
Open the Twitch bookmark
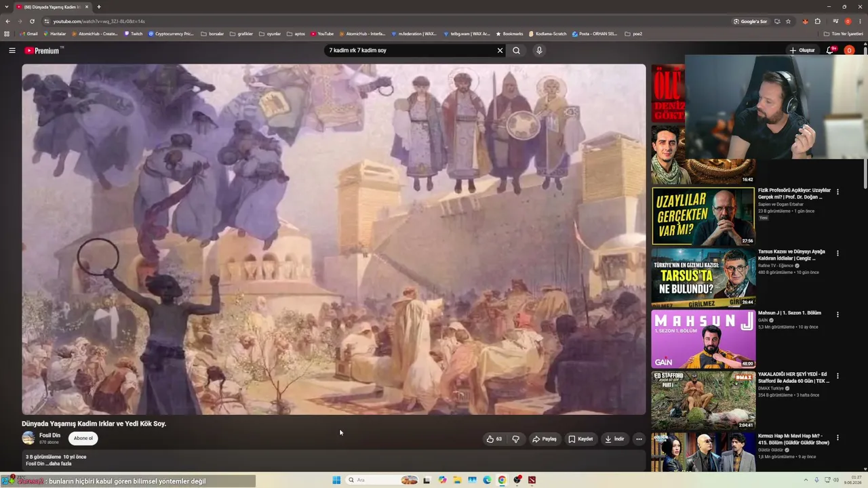134,34
